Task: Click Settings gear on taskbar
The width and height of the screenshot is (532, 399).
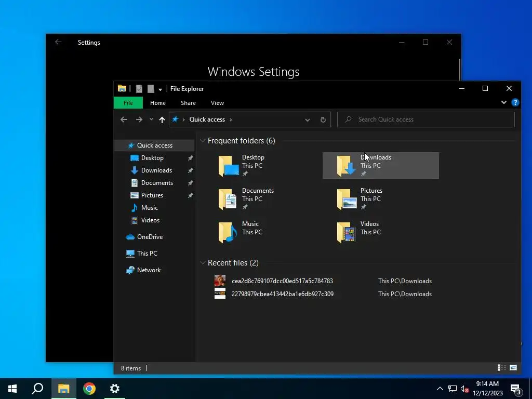Action: (x=115, y=389)
